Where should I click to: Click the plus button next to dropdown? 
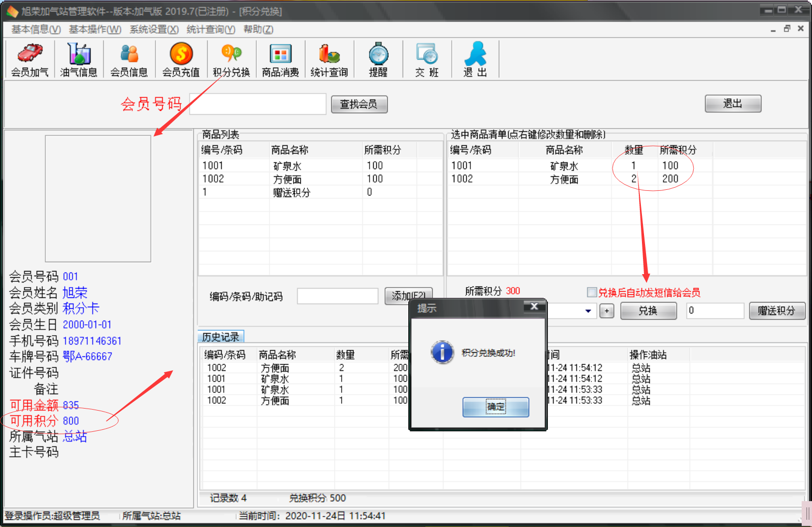[607, 311]
